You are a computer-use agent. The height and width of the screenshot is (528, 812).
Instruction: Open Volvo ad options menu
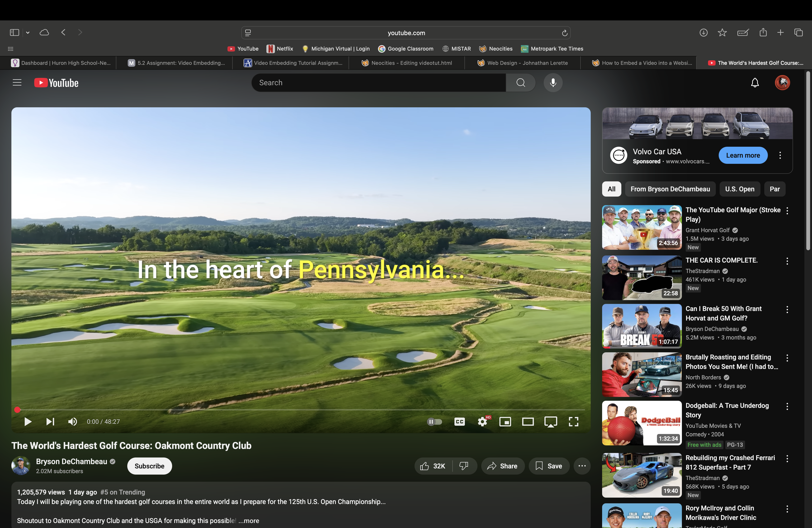780,155
